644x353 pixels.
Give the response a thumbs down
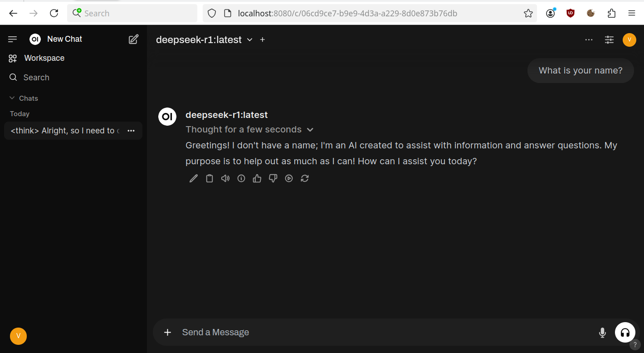(x=273, y=178)
